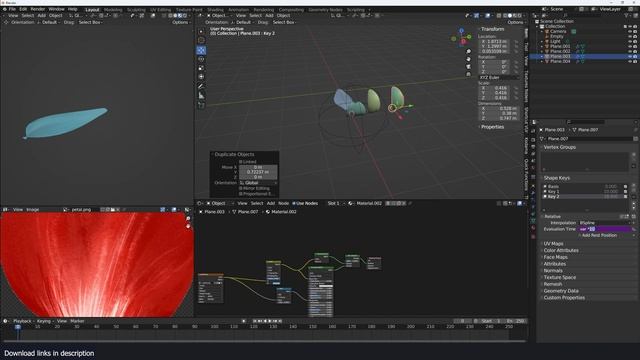
Task: Choose the Select Box tool icon
Action: (201, 31)
